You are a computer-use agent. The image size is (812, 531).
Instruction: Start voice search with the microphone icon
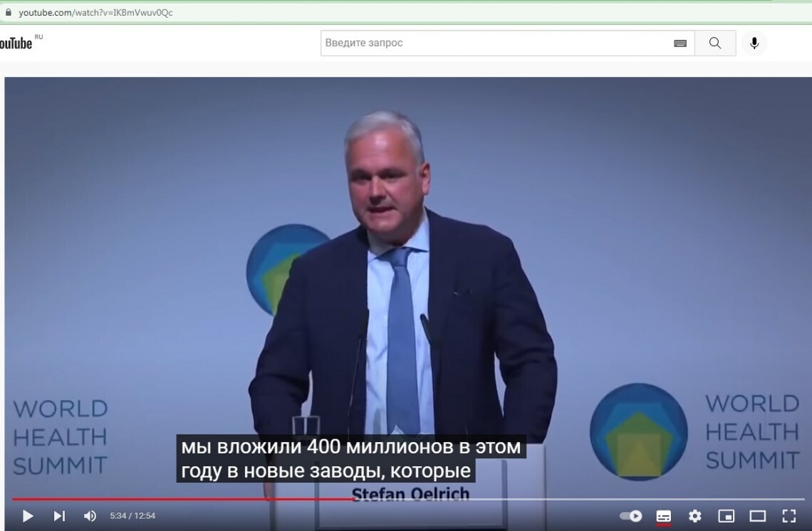[x=754, y=43]
